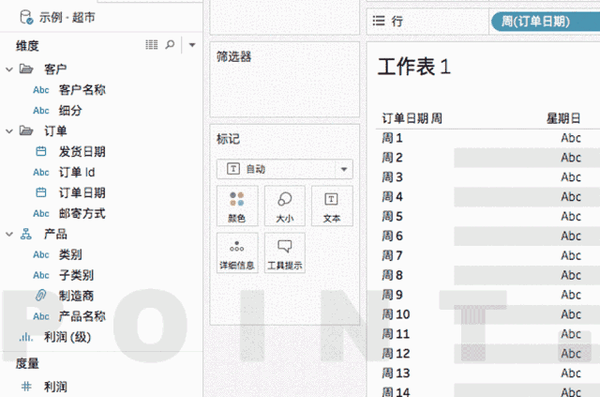Screen dimensions: 600x397
Task: Click the Abc type icon beside 子类别
Action: [x=41, y=275]
